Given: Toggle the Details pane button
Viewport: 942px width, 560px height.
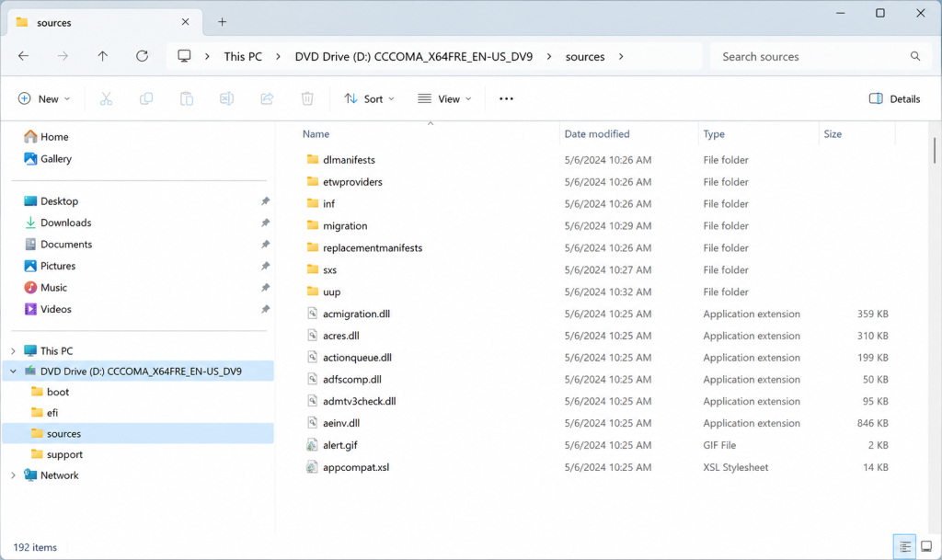Looking at the screenshot, I should pos(894,99).
